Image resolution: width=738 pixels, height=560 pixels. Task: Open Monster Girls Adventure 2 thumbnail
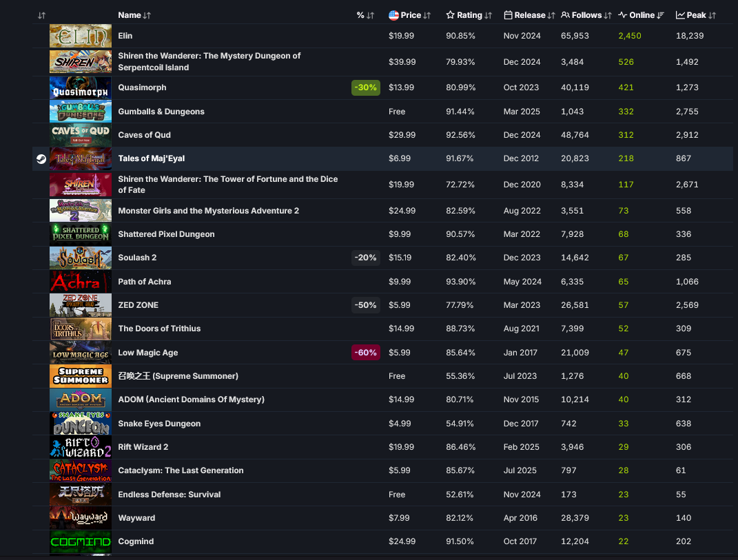pyautogui.click(x=81, y=210)
